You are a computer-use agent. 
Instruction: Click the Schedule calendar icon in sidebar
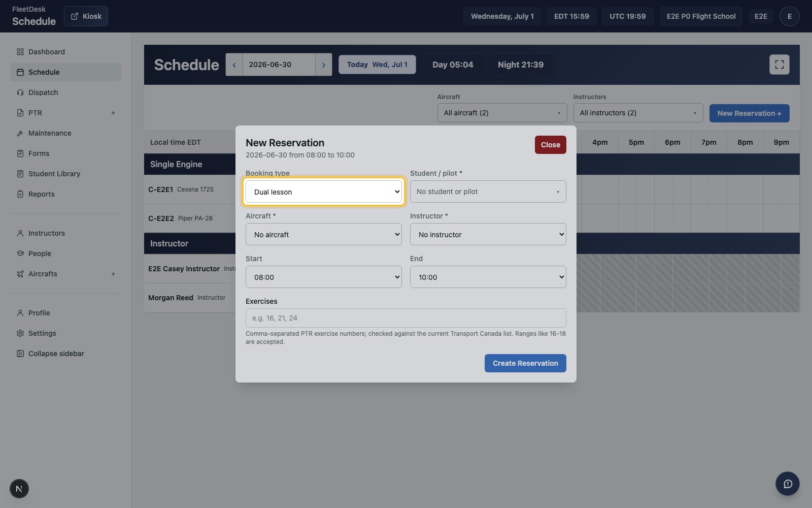(x=20, y=72)
